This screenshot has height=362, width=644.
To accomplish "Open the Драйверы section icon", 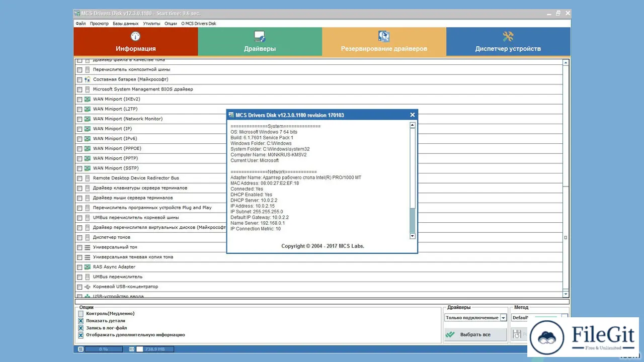I will [x=260, y=36].
